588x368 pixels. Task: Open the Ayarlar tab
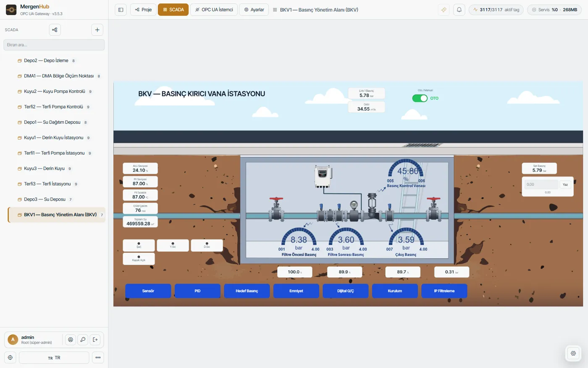pyautogui.click(x=254, y=10)
